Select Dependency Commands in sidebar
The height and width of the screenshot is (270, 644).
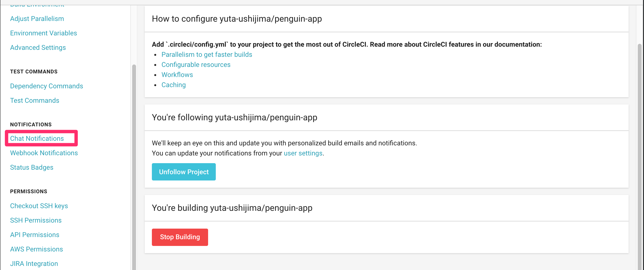46,86
